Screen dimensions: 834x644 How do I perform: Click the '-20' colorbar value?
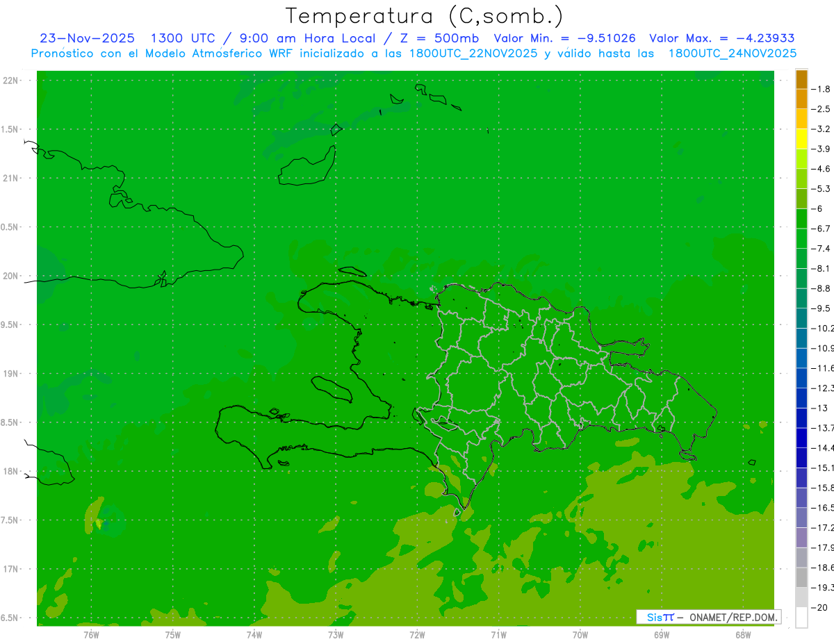(x=819, y=607)
